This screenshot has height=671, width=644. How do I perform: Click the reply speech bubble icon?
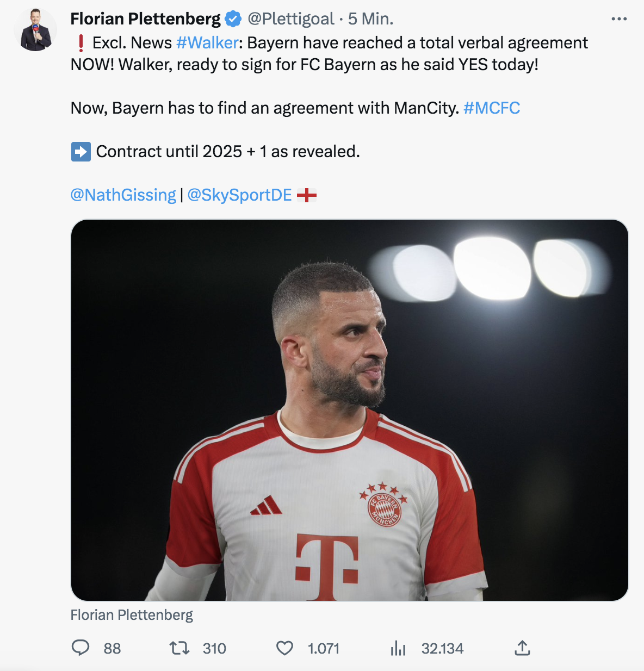81,648
